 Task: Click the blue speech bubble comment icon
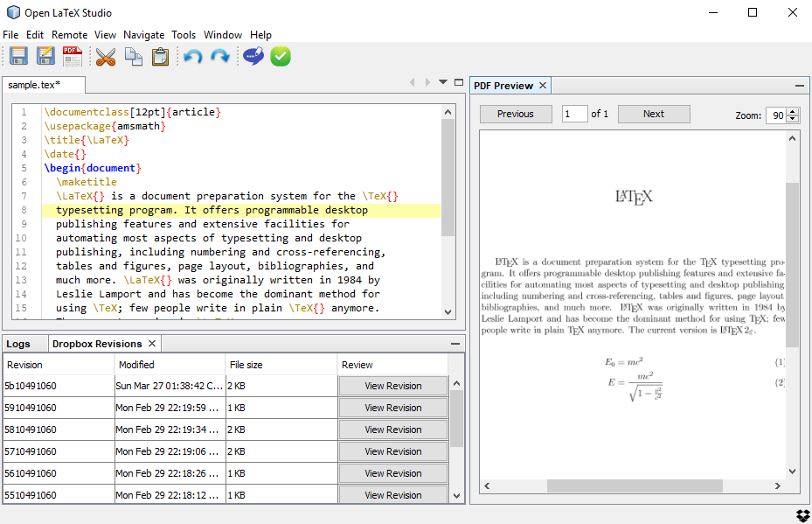coord(253,56)
